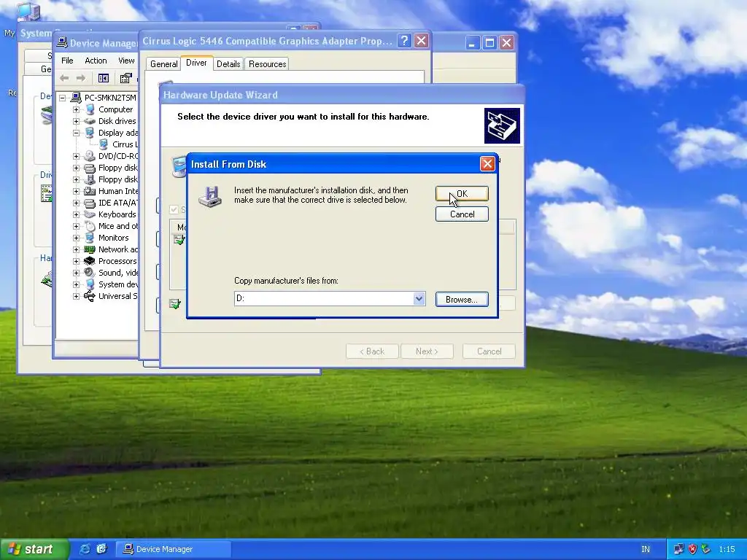
Task: Open the drive path dropdown arrow
Action: coord(419,298)
